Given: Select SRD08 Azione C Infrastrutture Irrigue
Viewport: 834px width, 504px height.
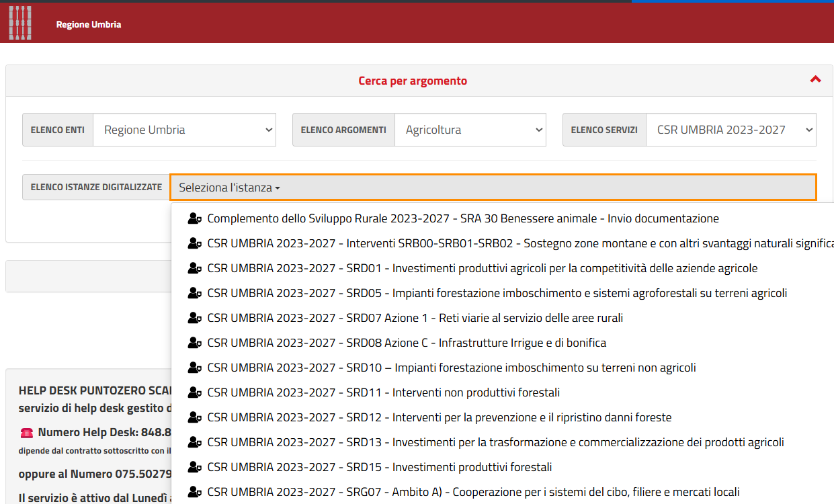Looking at the screenshot, I should (407, 343).
